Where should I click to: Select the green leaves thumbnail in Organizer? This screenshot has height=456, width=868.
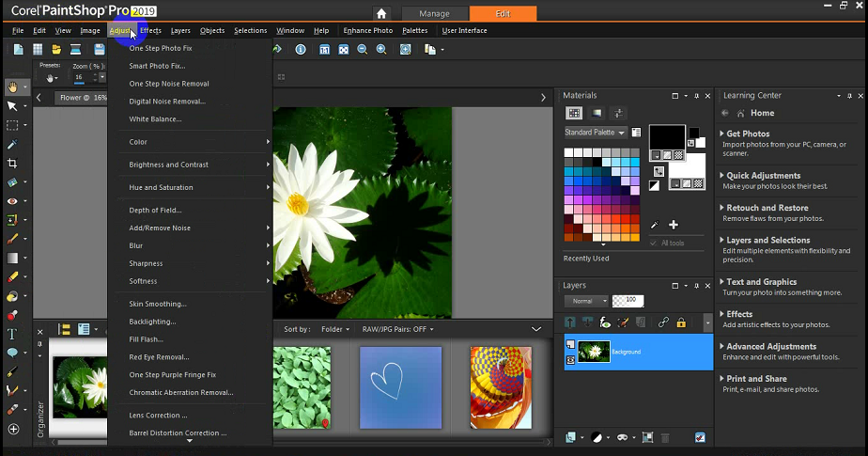tap(302, 387)
